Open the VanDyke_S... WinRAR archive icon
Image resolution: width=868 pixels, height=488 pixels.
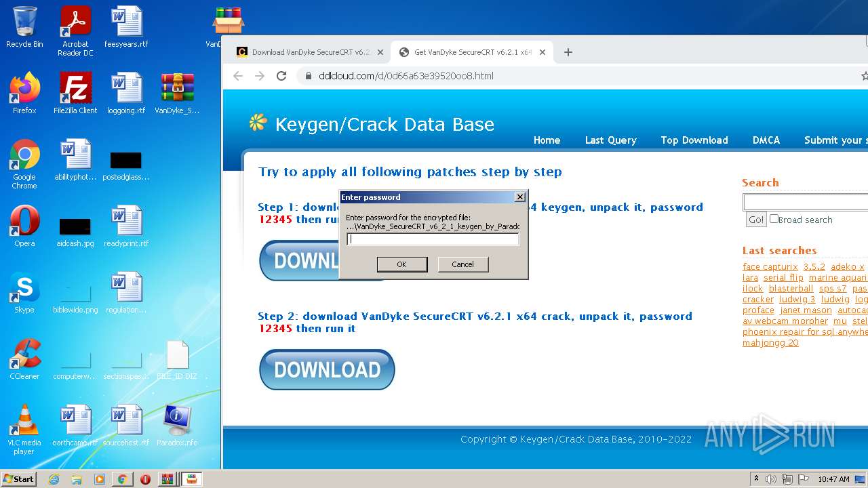coord(177,94)
